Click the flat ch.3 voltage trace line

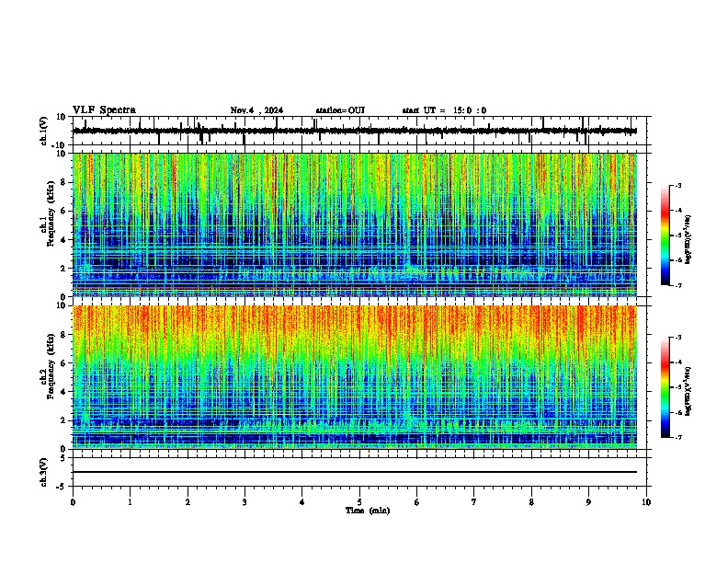pyautogui.click(x=355, y=472)
